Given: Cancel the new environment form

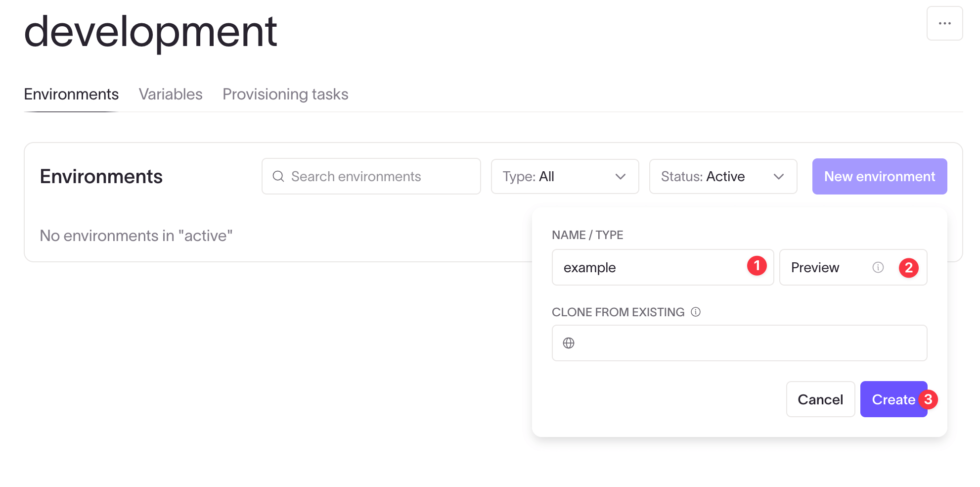Looking at the screenshot, I should pyautogui.click(x=820, y=399).
